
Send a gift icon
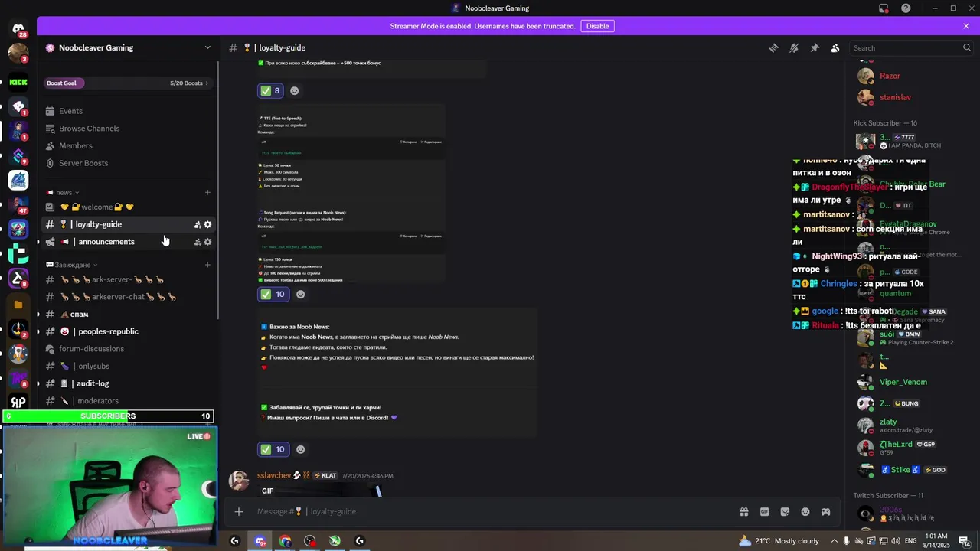point(743,511)
